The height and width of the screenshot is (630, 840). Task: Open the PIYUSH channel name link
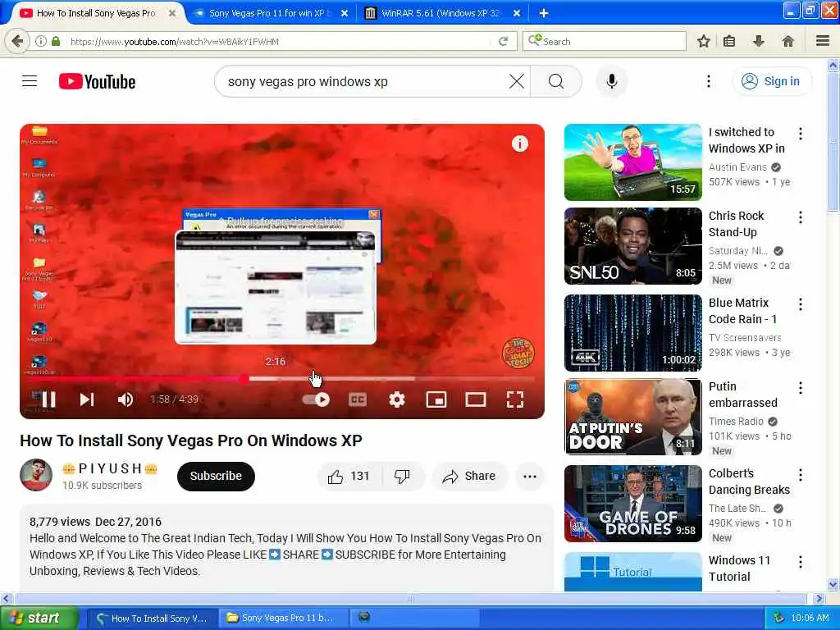click(110, 468)
